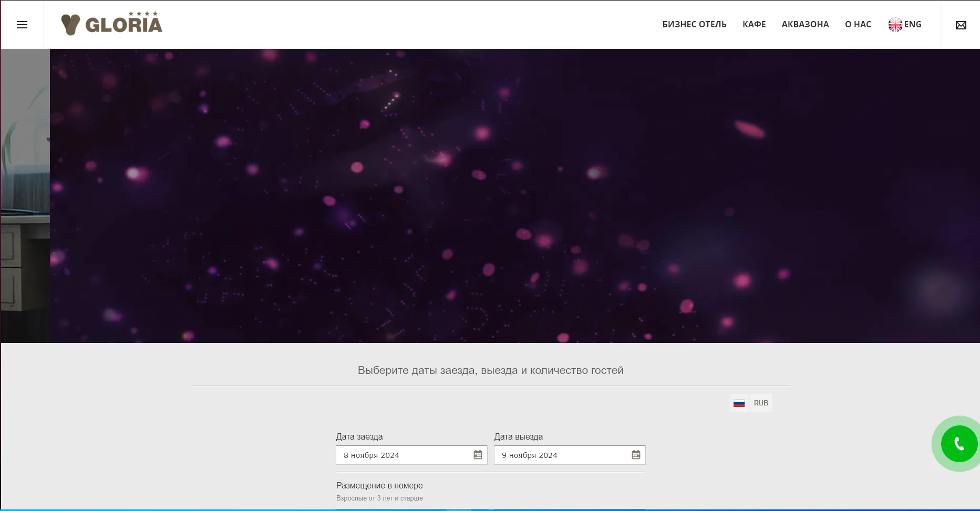This screenshot has width=980, height=511.
Task: Navigate to the О НАС page
Action: pyautogui.click(x=858, y=25)
